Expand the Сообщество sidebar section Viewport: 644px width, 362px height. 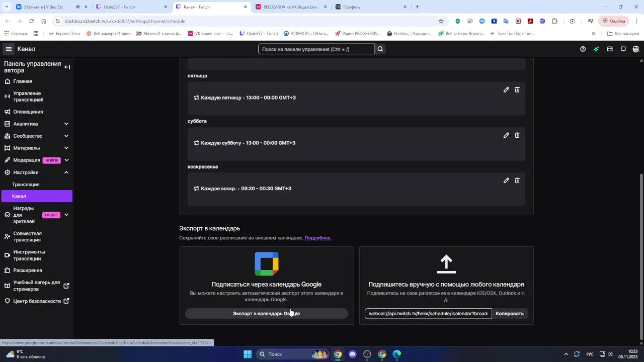coord(66,136)
